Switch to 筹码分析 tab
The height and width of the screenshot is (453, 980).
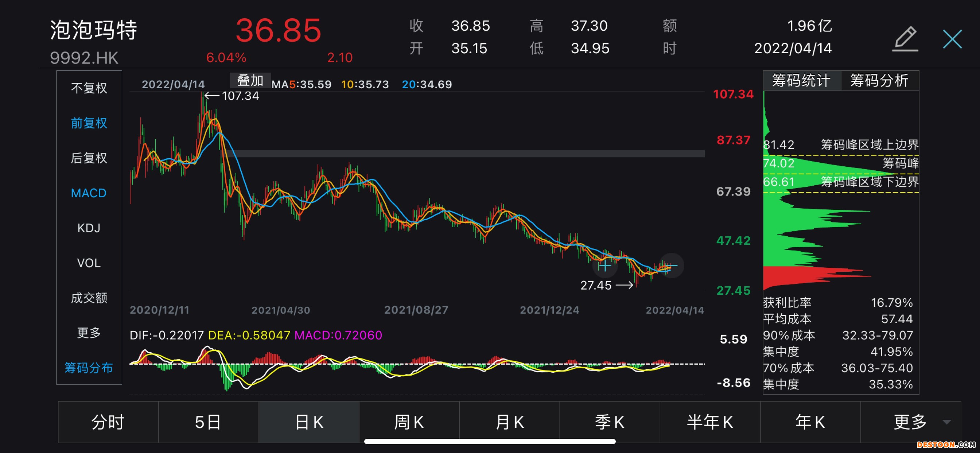click(x=879, y=81)
